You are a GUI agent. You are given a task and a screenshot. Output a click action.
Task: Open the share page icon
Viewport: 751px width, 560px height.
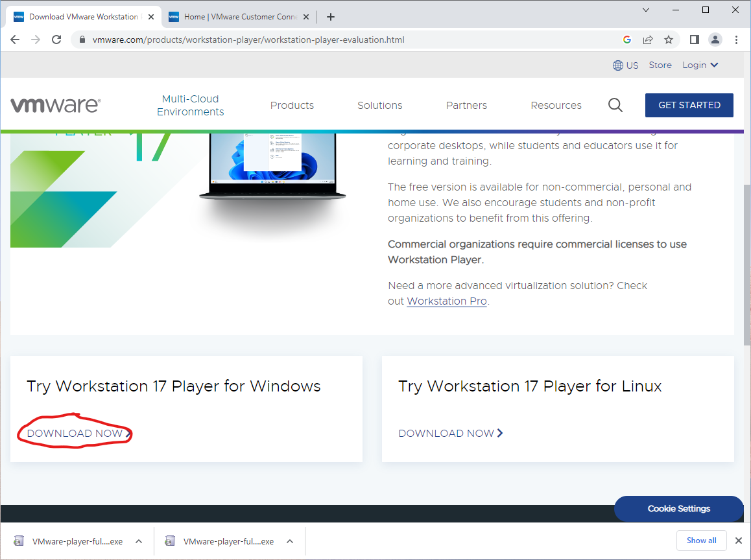[648, 40]
